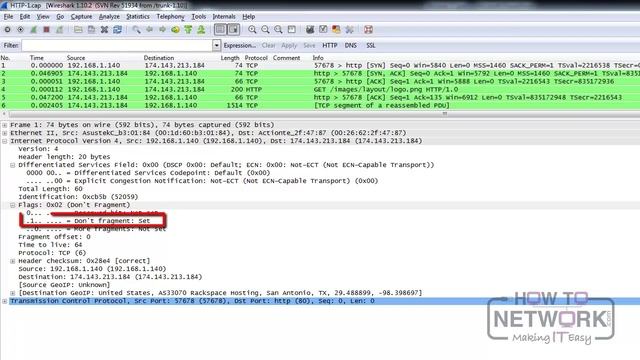Focus the display Filter input field

[117, 46]
